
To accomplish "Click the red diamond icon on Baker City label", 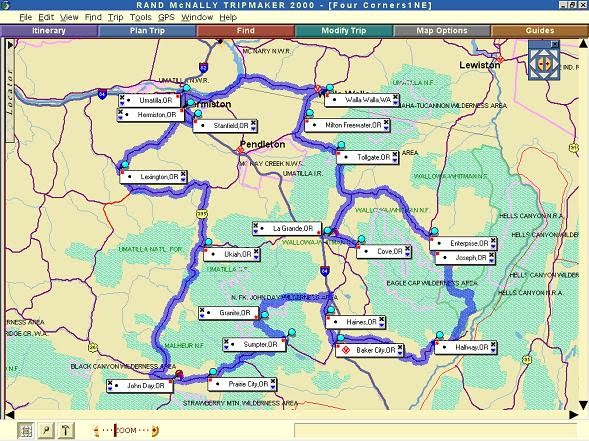I will coord(346,350).
